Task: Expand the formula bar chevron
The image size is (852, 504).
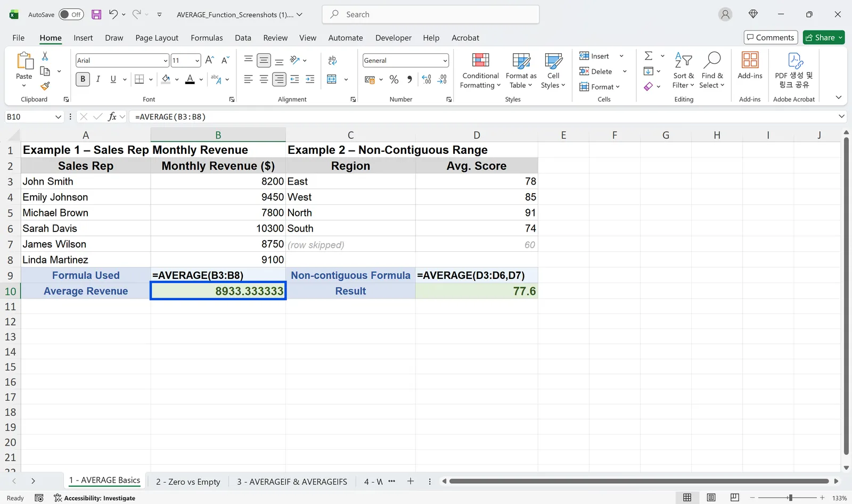Action: point(841,117)
